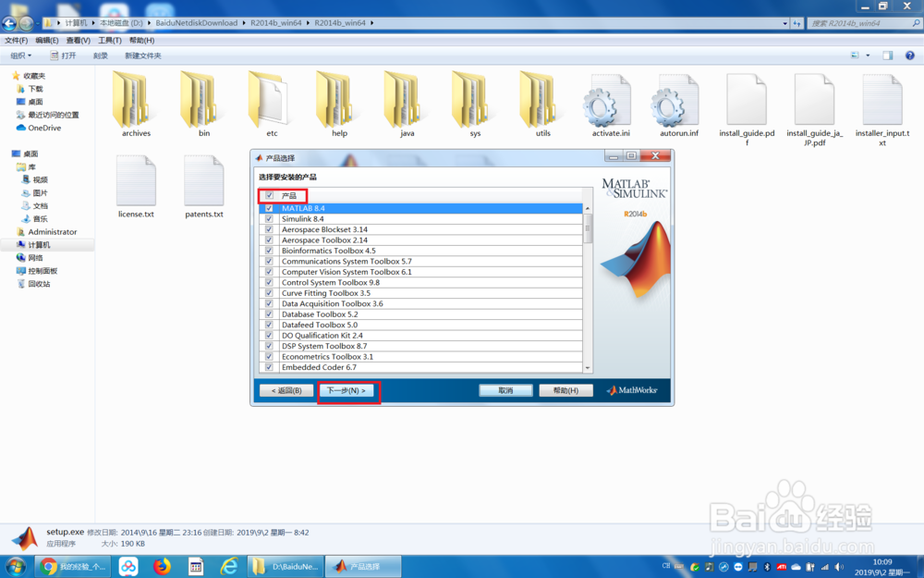Open the 查看(V) menu
Image resolution: width=924 pixels, height=578 pixels.
coord(79,40)
